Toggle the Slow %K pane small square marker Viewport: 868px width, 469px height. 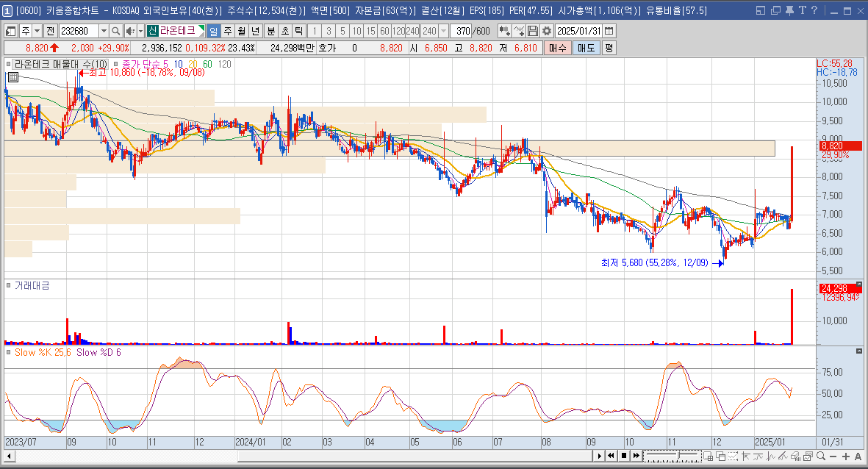coord(8,352)
